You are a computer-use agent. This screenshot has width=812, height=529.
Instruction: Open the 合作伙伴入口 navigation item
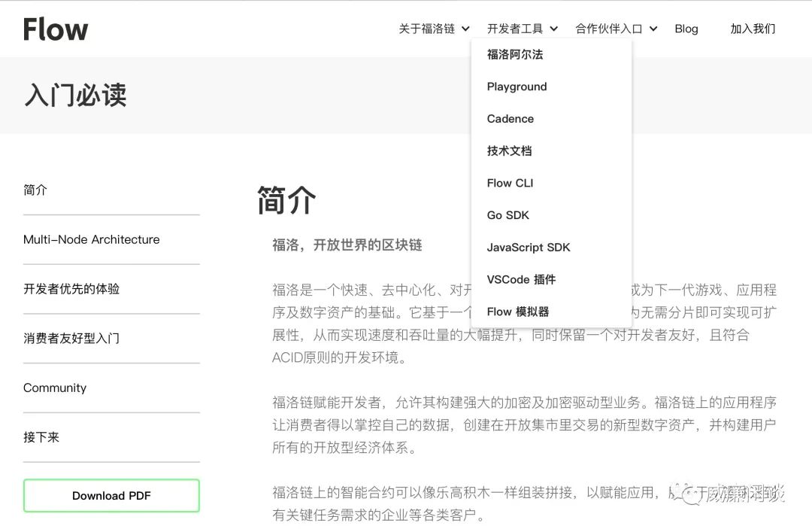(608, 29)
